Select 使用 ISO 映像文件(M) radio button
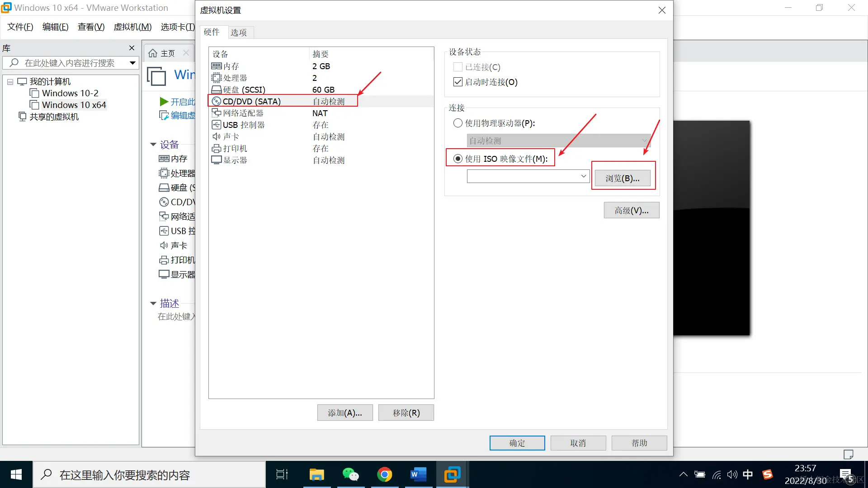Viewport: 868px width, 488px height. point(458,159)
